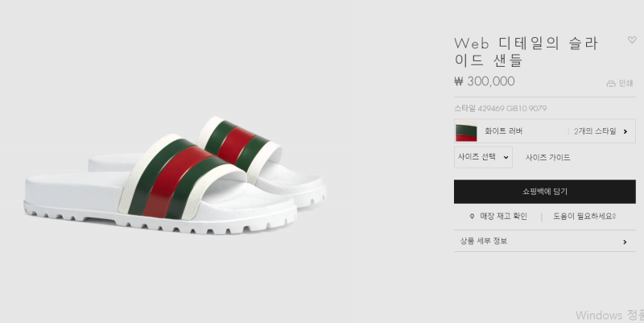This screenshot has width=644, height=323.
Task: Select the green-red Web stripe color swatch
Action: pos(466,132)
